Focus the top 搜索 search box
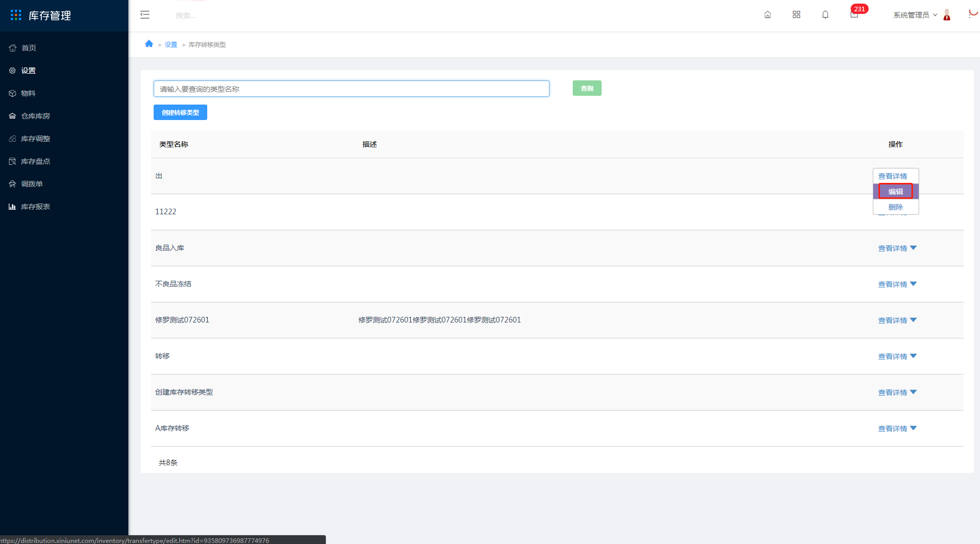The width and height of the screenshot is (980, 544). click(186, 15)
